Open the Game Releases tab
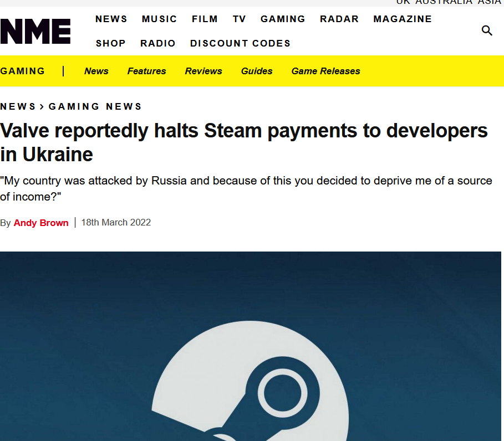This screenshot has height=441, width=504. pos(325,71)
